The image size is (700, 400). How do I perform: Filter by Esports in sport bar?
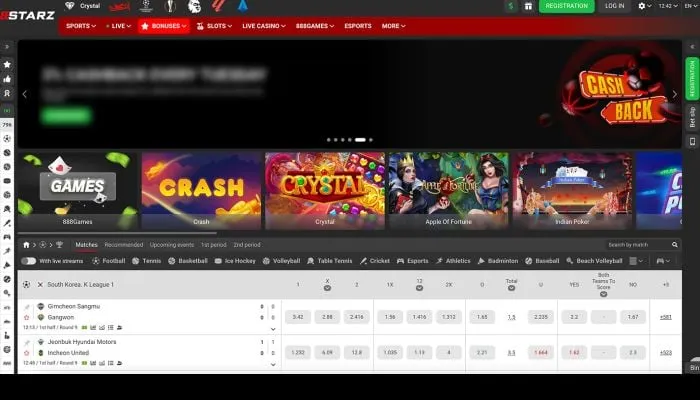pos(412,261)
